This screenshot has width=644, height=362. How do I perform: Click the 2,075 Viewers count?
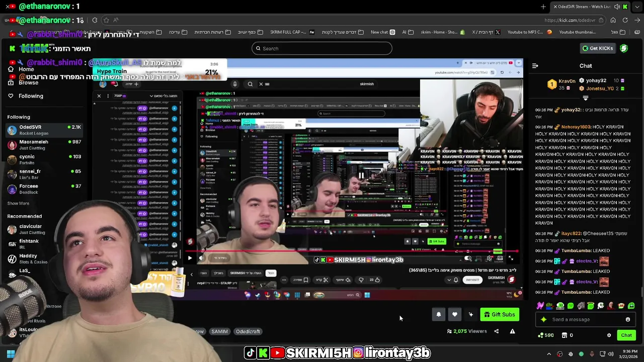pos(467,331)
